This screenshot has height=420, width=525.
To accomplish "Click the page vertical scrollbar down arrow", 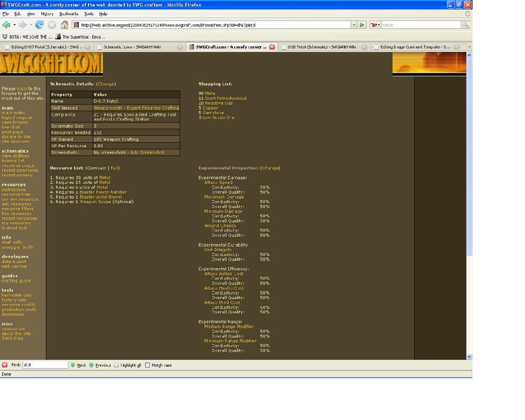I will (x=469, y=356).
